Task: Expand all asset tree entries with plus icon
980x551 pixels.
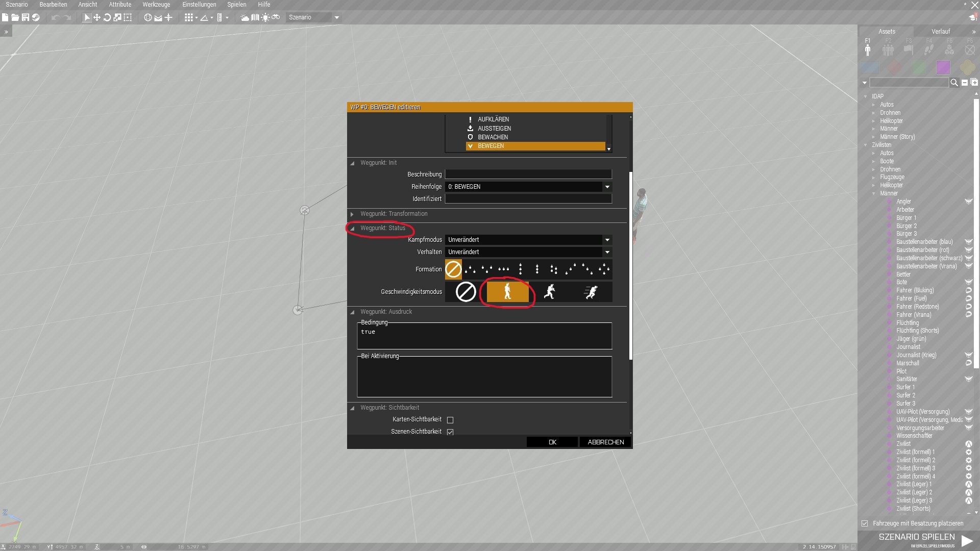Action: pos(974,82)
